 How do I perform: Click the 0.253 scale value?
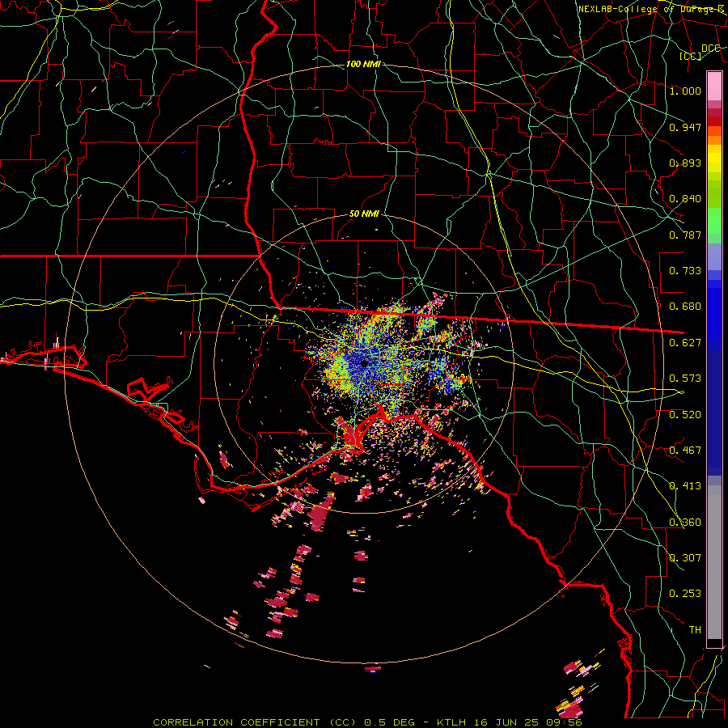(685, 594)
